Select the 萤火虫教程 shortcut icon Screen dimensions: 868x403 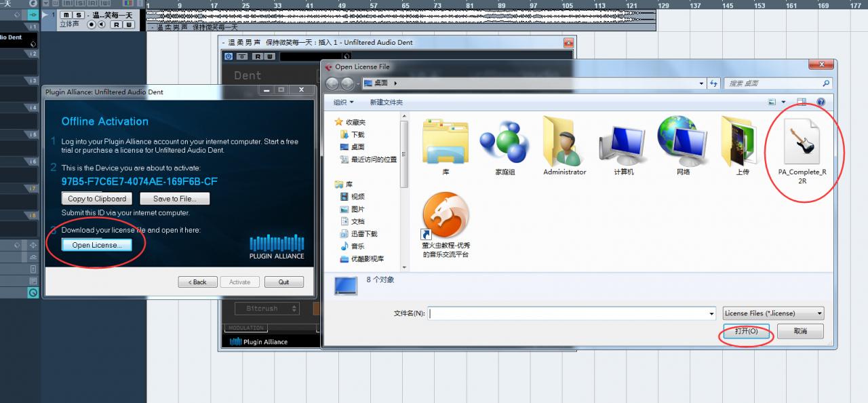[x=446, y=216]
